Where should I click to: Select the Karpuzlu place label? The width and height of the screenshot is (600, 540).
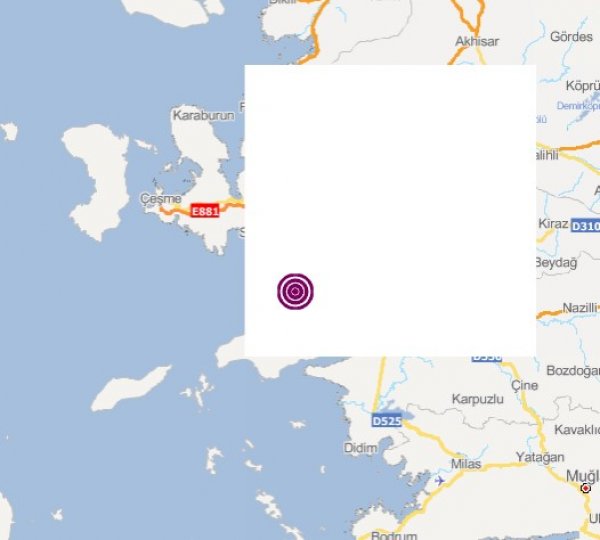478,400
